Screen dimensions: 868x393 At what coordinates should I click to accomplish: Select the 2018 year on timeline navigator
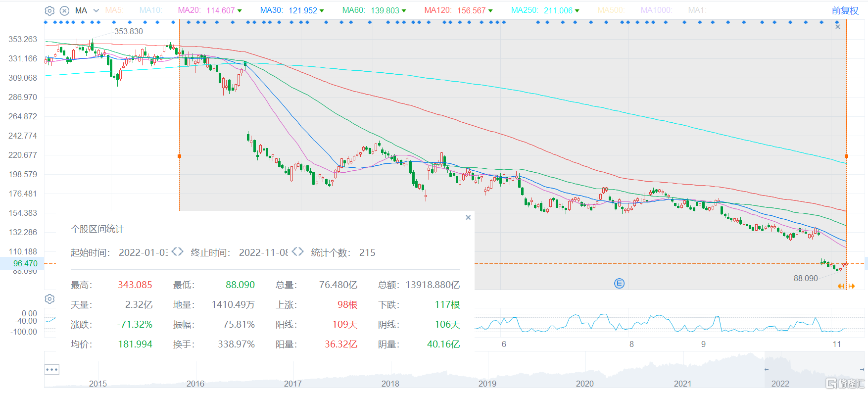(x=390, y=384)
